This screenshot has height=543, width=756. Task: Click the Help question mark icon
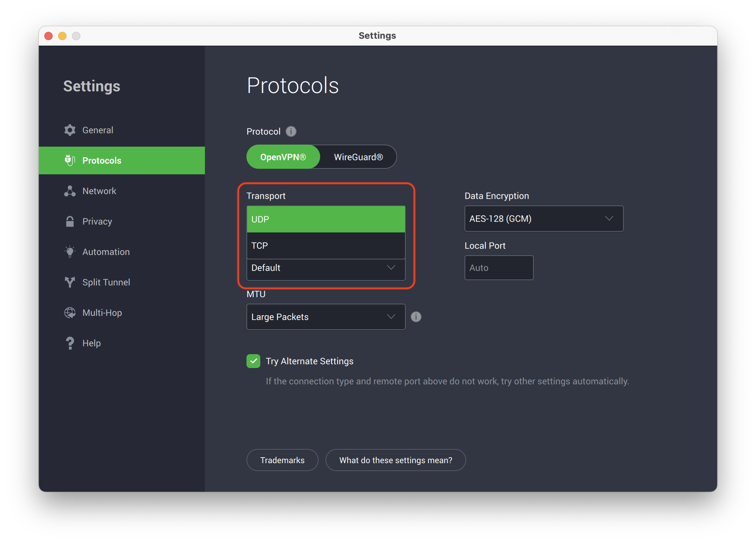pyautogui.click(x=70, y=343)
